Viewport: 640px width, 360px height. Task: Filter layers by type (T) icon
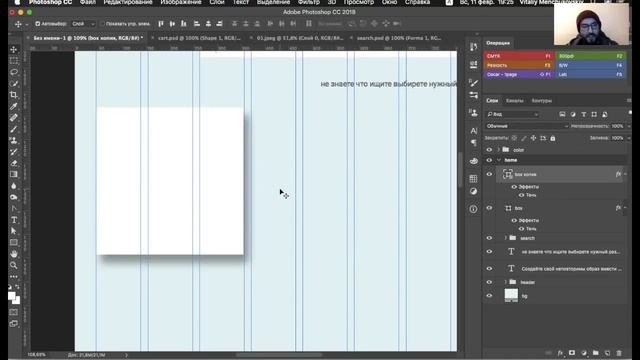coord(584,114)
